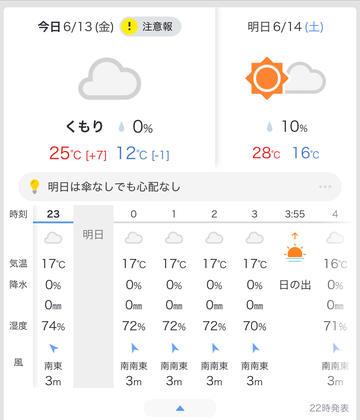Collapse the hourly forecast with up arrow
360x420 pixels.
click(x=180, y=408)
